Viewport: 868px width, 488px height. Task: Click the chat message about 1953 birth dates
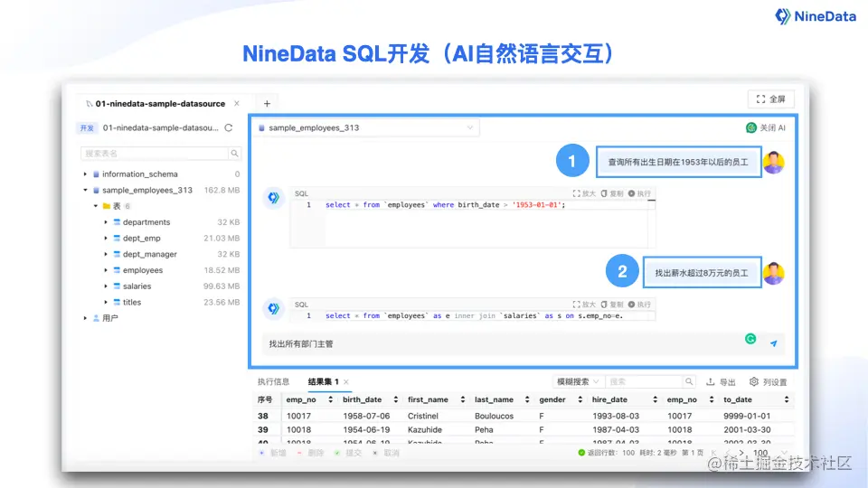point(678,162)
